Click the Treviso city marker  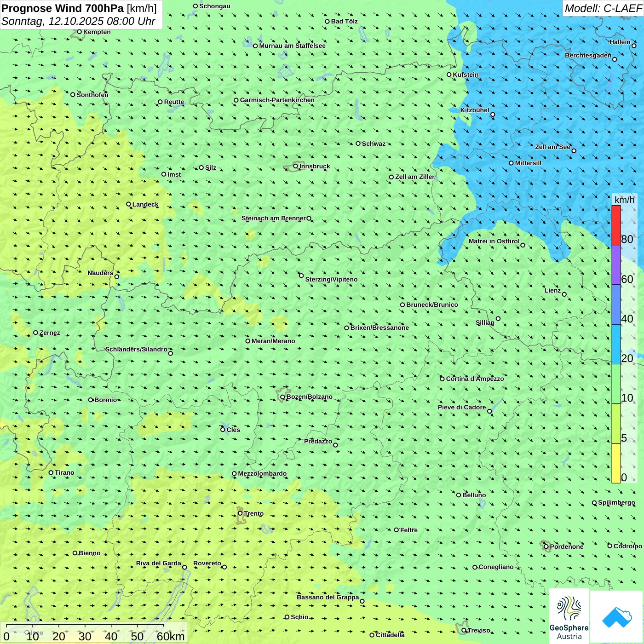click(x=464, y=630)
